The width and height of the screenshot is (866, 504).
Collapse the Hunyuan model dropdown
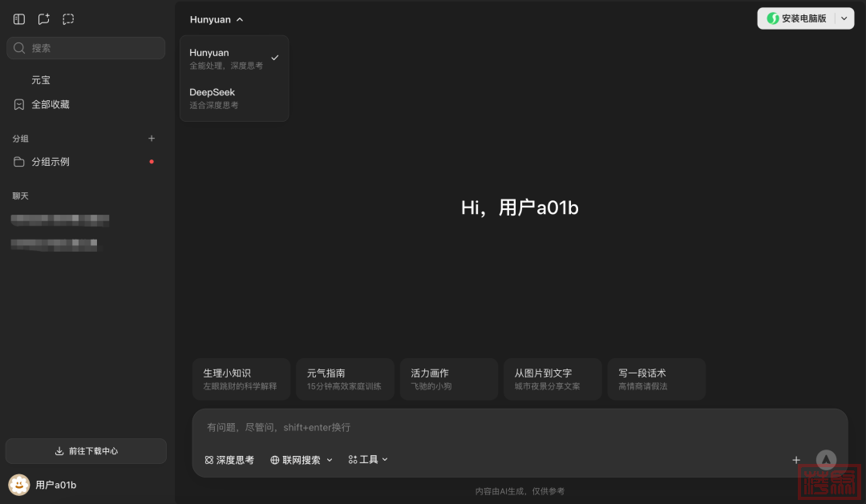coord(216,19)
